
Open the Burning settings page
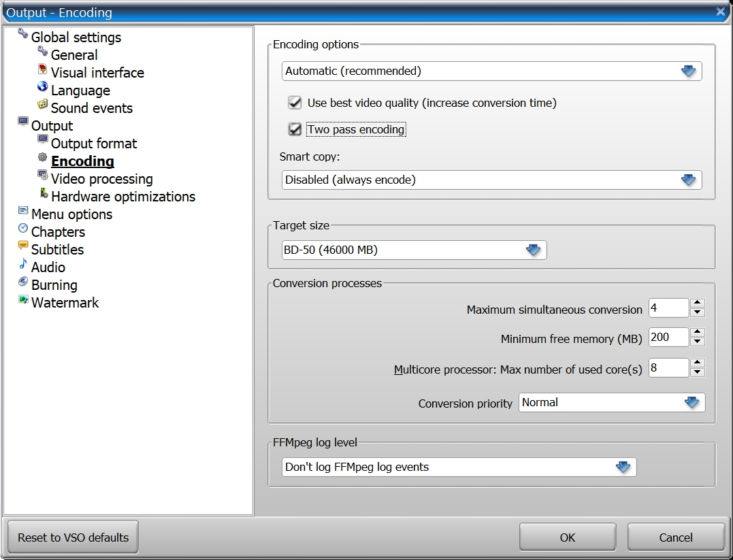[x=54, y=285]
